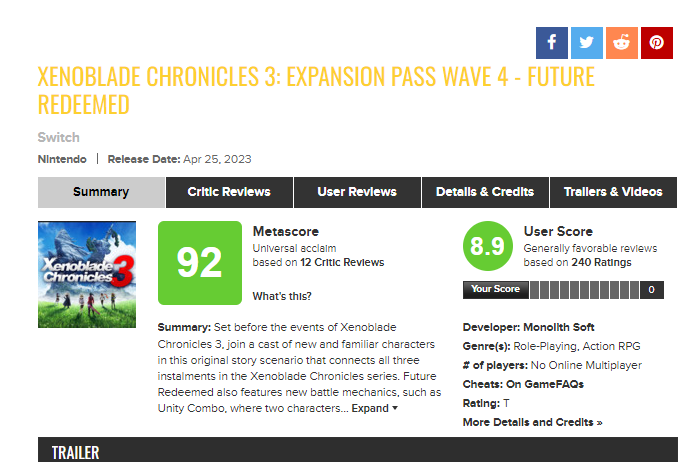Viewport: 681px width, 462px height.
Task: Click the What's this? link
Action: pyautogui.click(x=282, y=296)
